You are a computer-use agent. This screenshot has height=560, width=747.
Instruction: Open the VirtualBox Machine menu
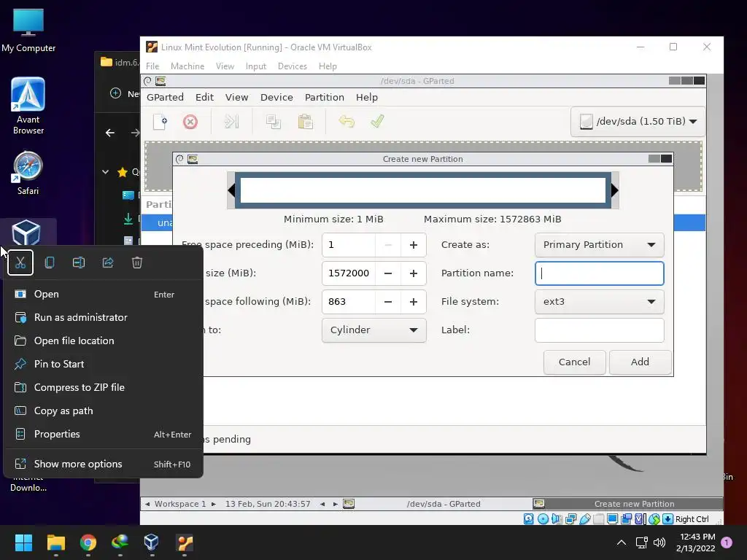(x=187, y=66)
